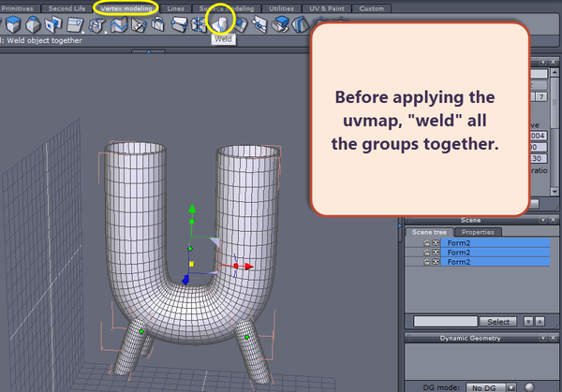Open the Surface modeling tab
This screenshot has width=562, height=392.
point(227,8)
